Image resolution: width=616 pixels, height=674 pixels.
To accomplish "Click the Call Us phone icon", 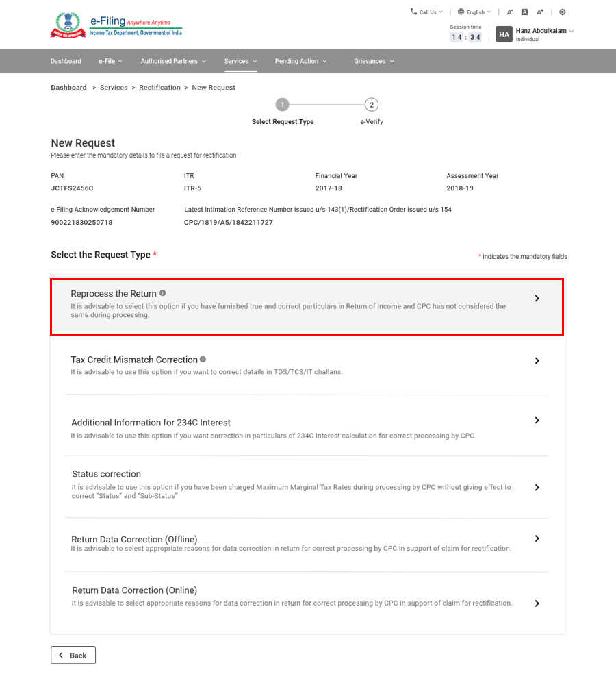I will 412,12.
